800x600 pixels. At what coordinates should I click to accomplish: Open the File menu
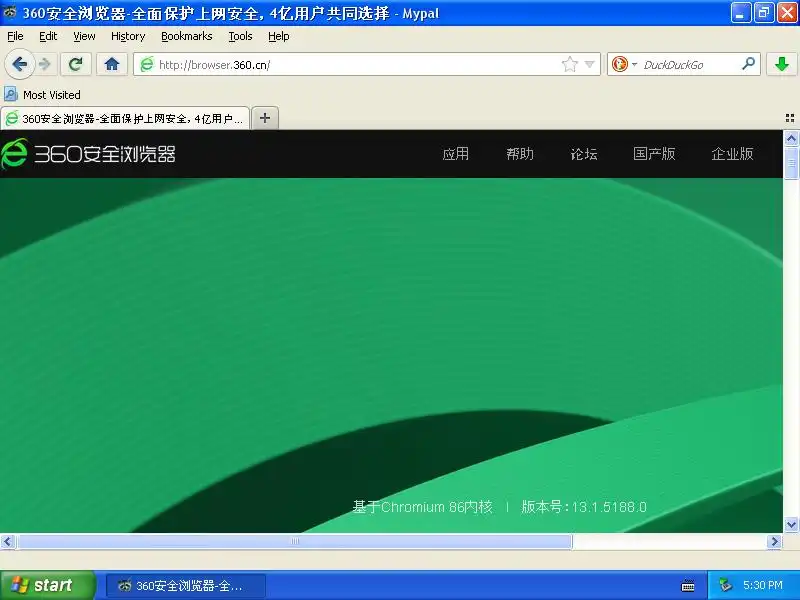click(x=15, y=36)
